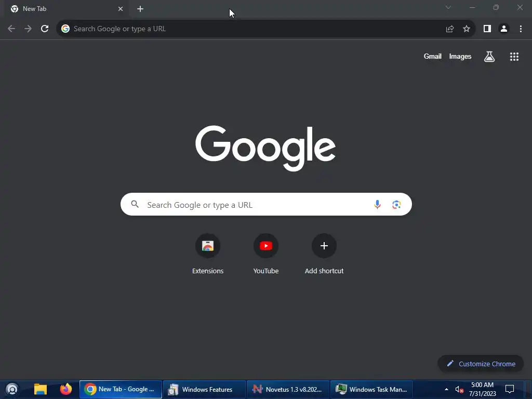Start voice search with microphone icon
The width and height of the screenshot is (532, 399).
coord(377,204)
